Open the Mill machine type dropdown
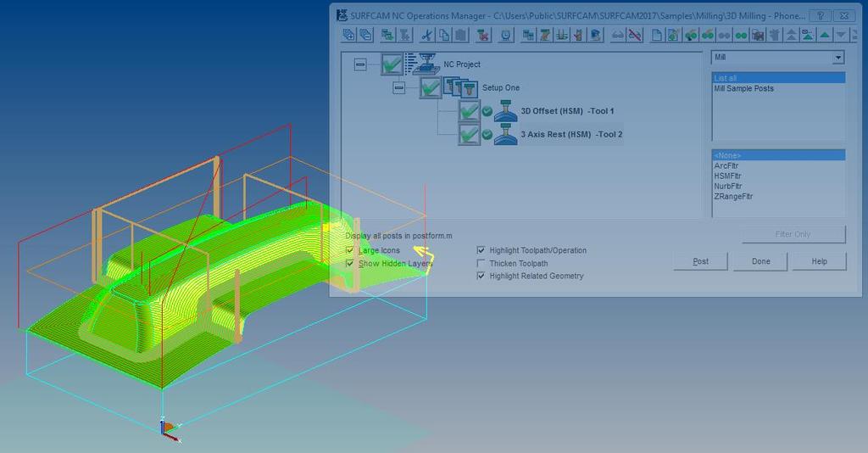 (838, 57)
